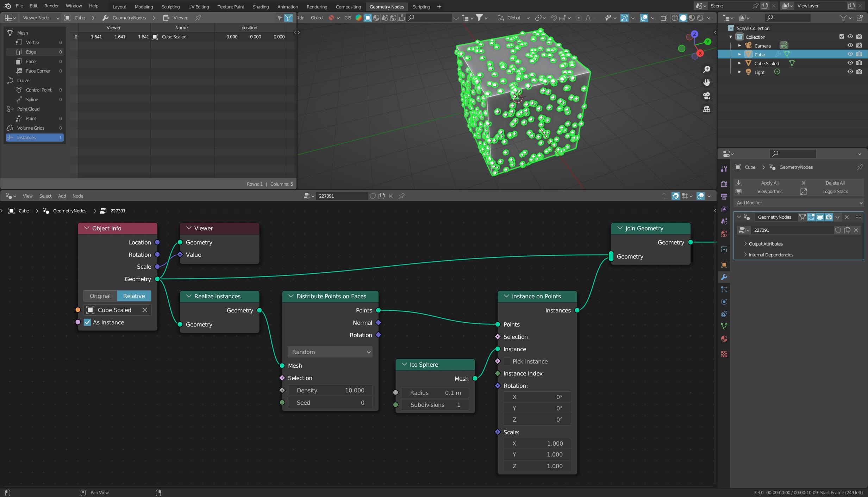Select the Sculpting workspace tab
Image resolution: width=868 pixels, height=497 pixels.
click(170, 7)
